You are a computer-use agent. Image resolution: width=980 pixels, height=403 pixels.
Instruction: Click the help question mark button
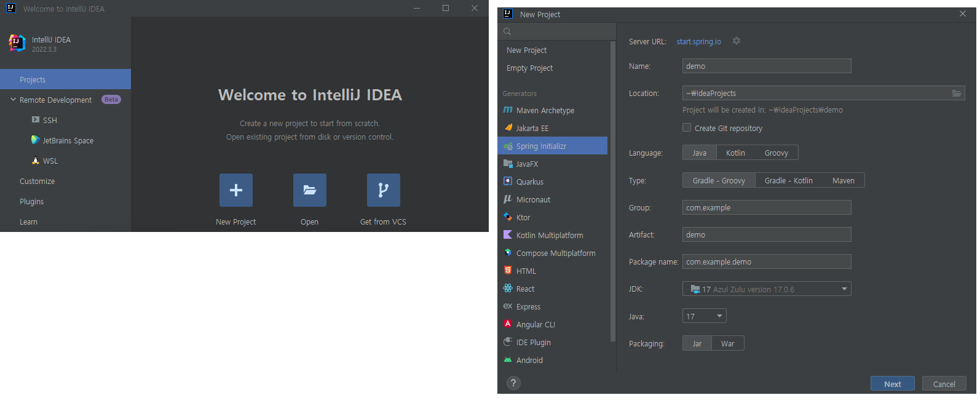(x=513, y=383)
